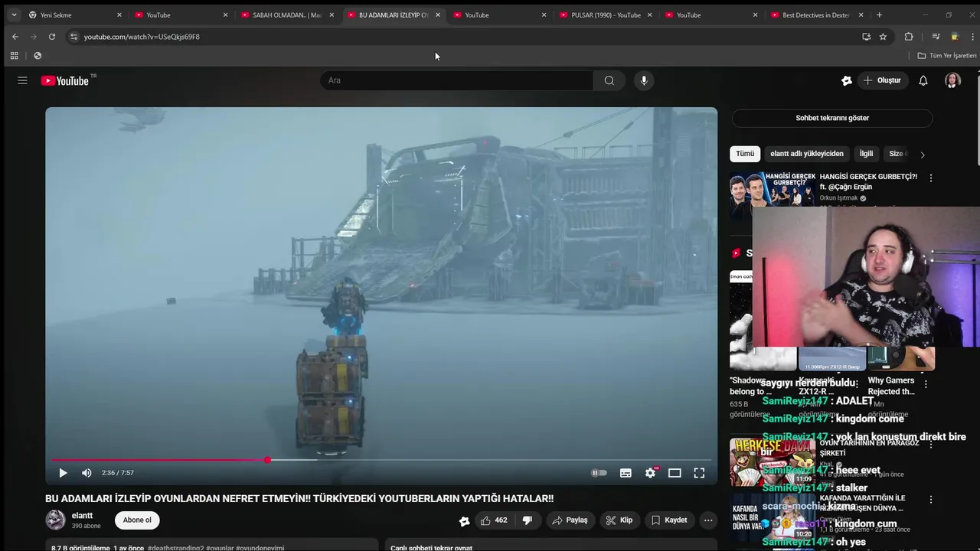Click the Chrome profile icon in toolbar
The height and width of the screenshot is (551, 980).
coord(955,37)
